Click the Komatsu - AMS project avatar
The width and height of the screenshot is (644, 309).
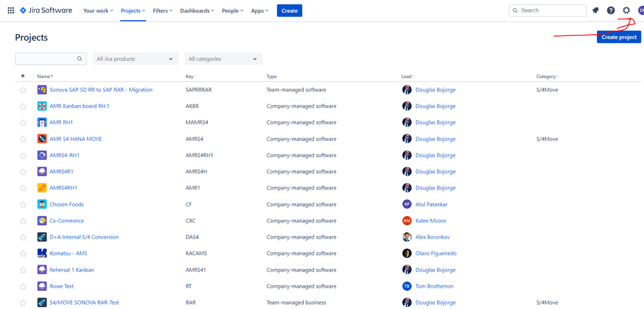[x=41, y=254]
